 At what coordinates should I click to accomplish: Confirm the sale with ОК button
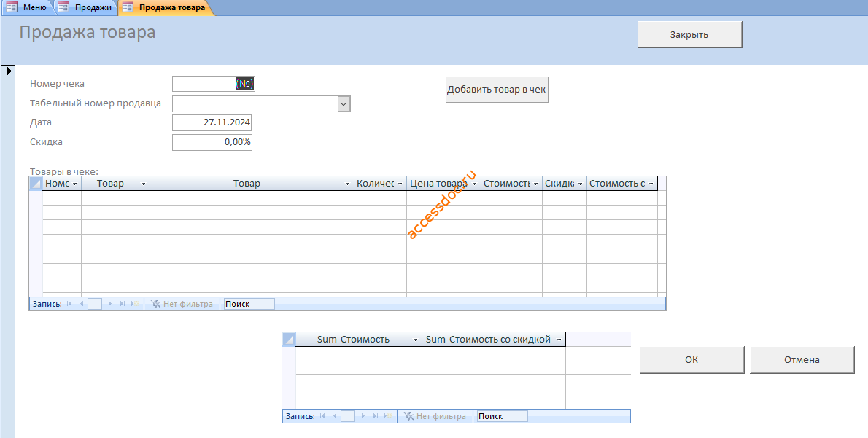coord(691,359)
